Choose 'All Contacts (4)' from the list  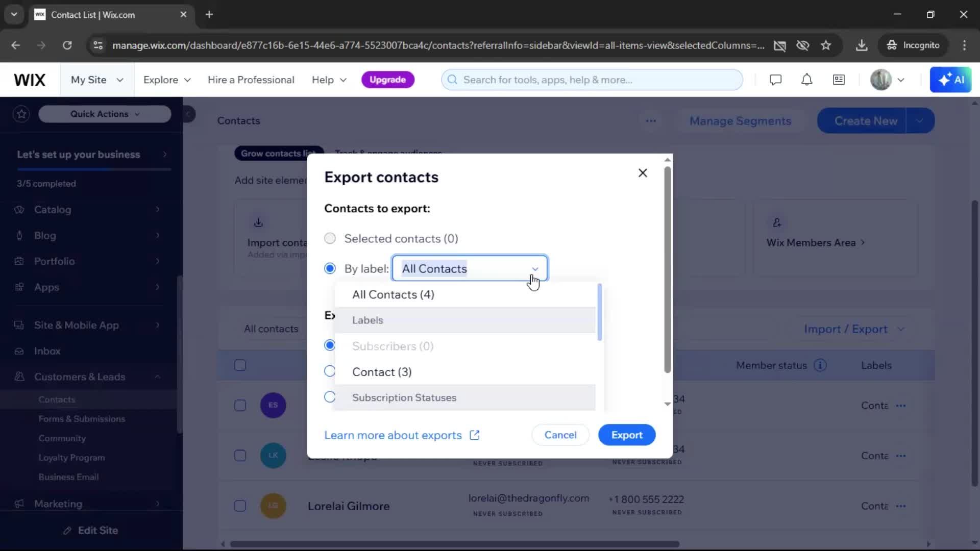(x=465, y=294)
